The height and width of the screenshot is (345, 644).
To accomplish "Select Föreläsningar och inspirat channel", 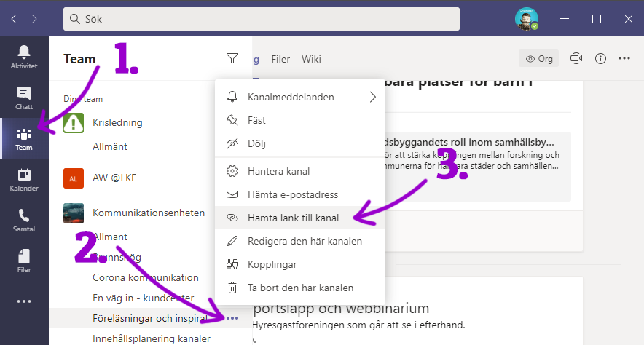I will 150,318.
